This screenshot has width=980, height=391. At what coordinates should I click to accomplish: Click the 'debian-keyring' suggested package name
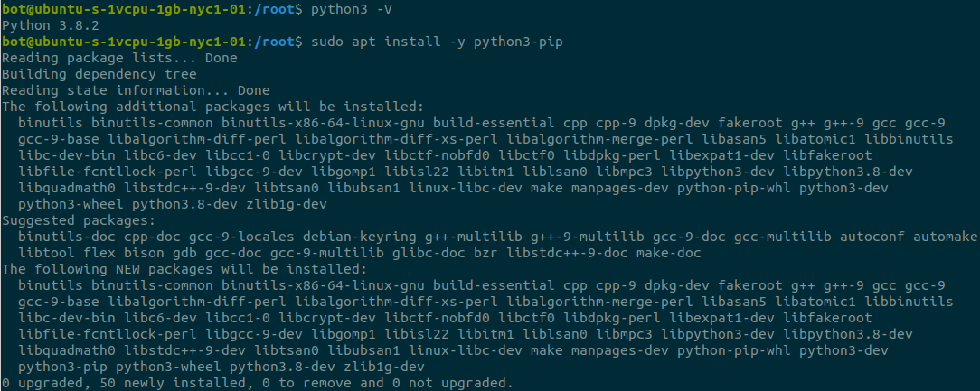pos(360,237)
